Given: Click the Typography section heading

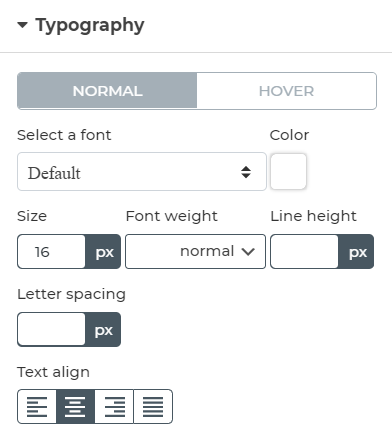Looking at the screenshot, I should (90, 25).
